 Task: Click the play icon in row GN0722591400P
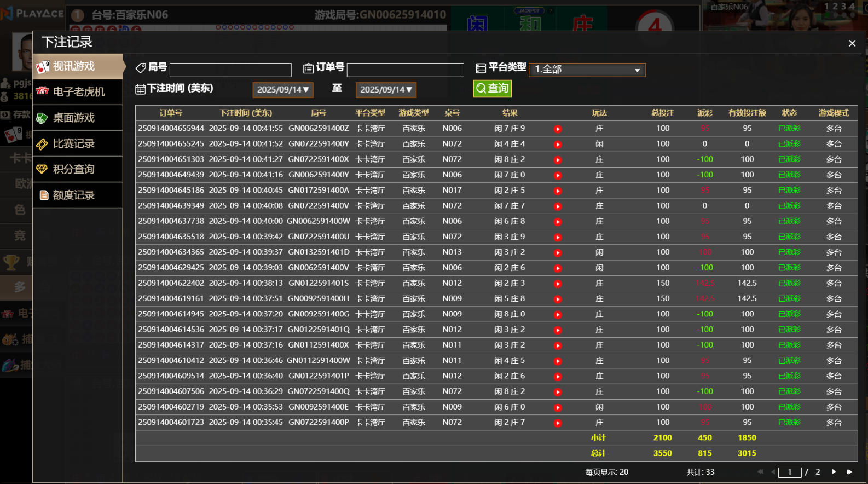point(558,423)
